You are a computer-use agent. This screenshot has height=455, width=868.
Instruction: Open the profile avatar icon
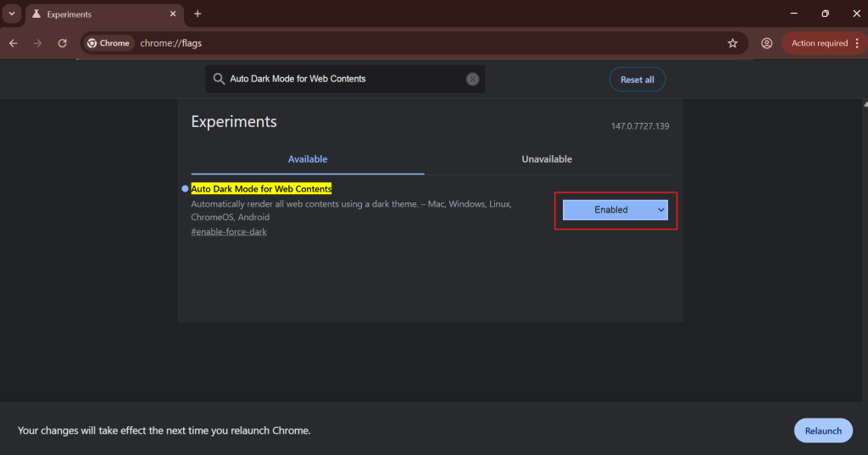(x=766, y=43)
